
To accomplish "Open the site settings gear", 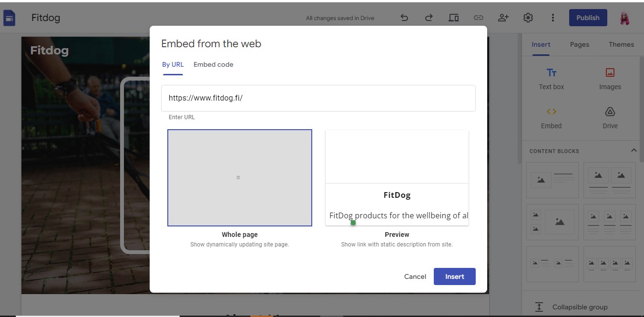I will 528,18.
